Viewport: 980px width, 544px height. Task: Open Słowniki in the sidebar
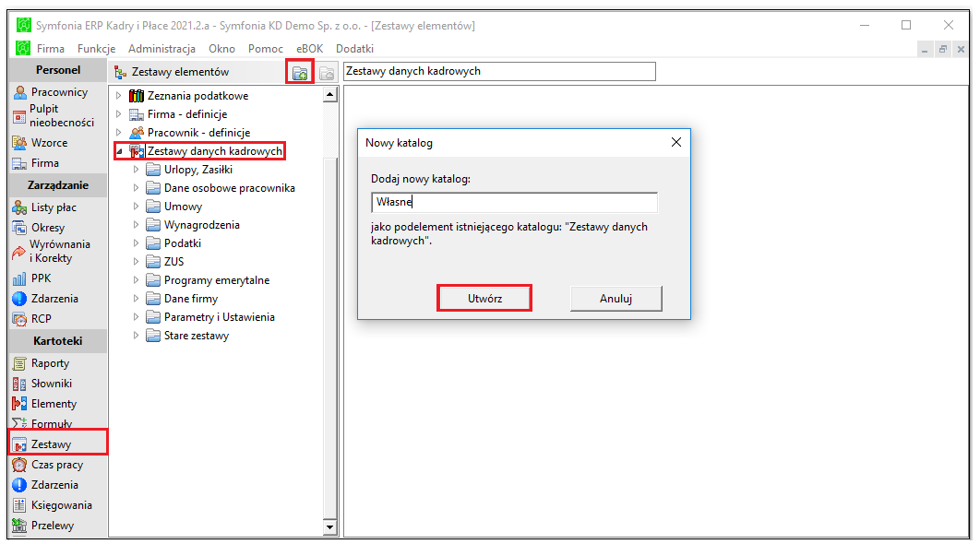pyautogui.click(x=42, y=384)
